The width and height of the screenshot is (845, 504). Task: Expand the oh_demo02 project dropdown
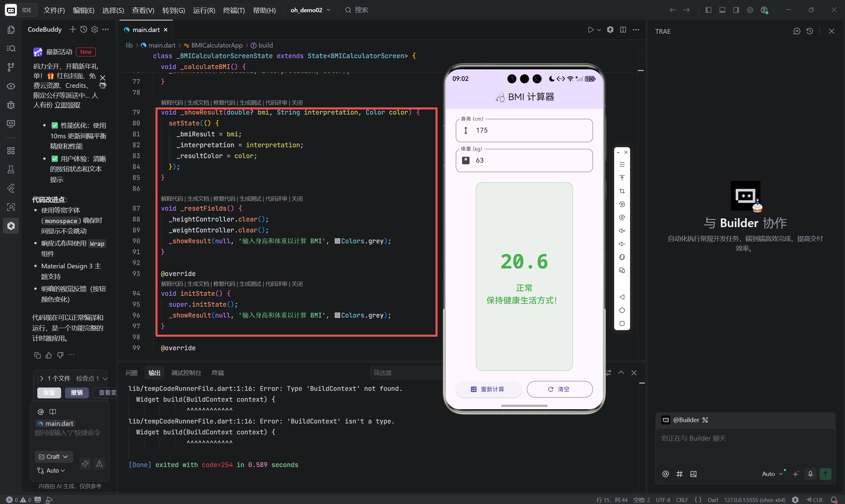click(310, 10)
